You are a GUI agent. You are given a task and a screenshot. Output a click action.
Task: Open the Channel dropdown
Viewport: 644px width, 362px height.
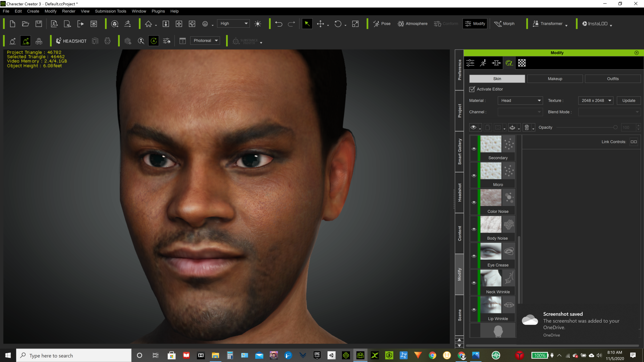pos(520,112)
